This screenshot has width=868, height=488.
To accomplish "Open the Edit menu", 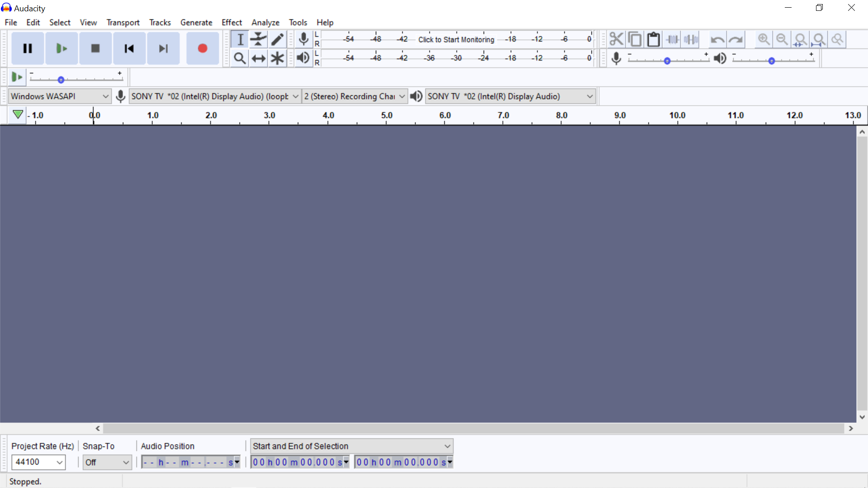I will coord(33,22).
